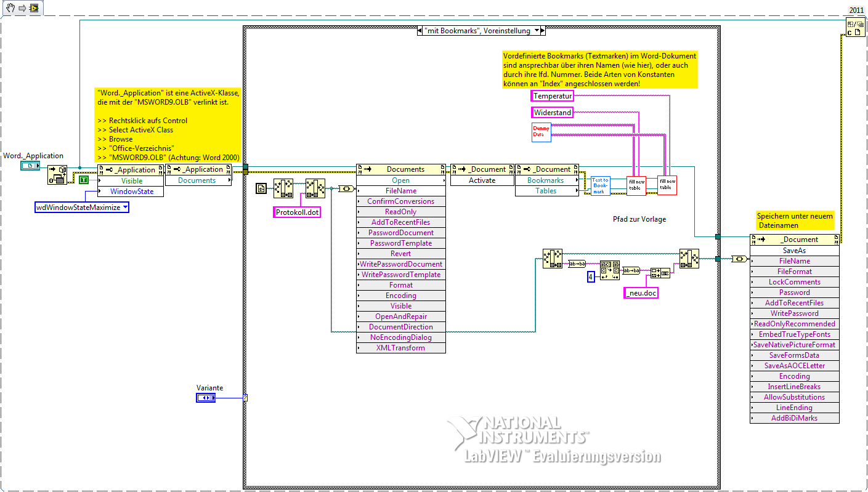
Task: Click the Close Reference node under 2011
Action: [855, 27]
